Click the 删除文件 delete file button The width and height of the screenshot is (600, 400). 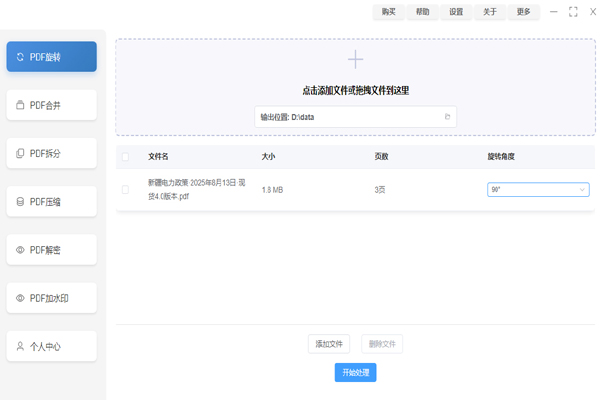(x=382, y=344)
